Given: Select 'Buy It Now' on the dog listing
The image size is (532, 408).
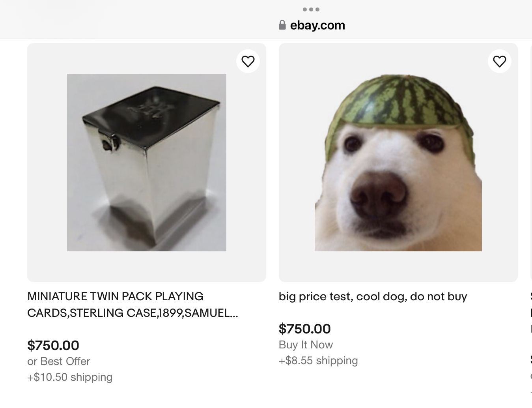Looking at the screenshot, I should 306,345.
